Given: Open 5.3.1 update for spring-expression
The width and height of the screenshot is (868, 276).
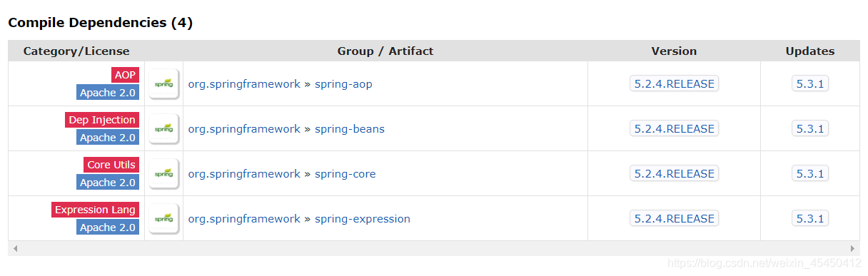Looking at the screenshot, I should point(810,218).
